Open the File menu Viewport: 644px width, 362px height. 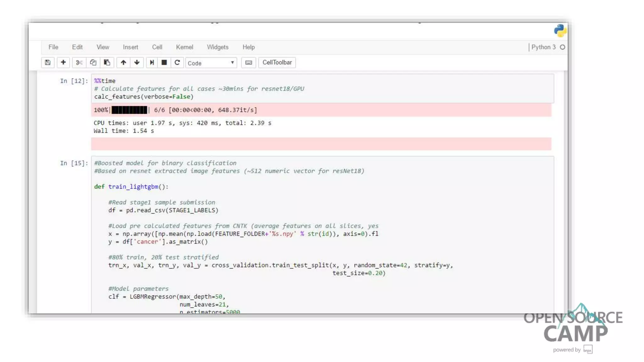53,47
